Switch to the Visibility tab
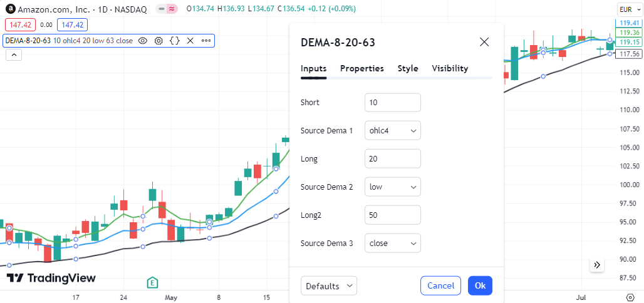 point(450,69)
